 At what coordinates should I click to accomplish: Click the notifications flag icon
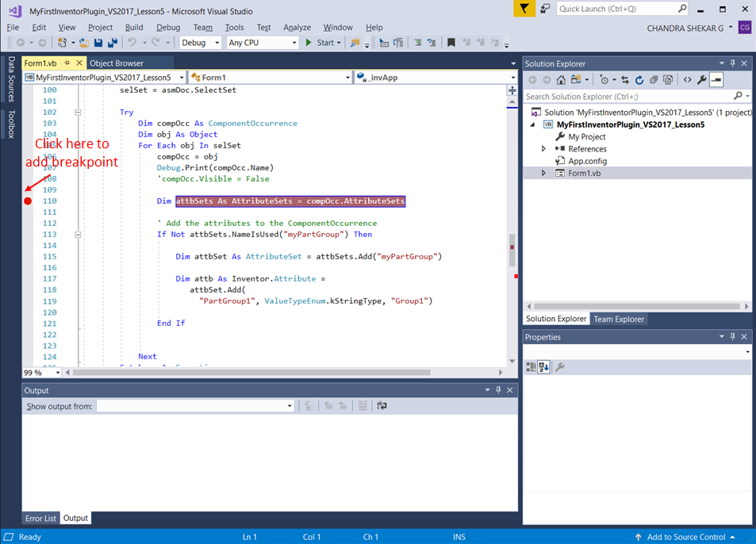524,9
